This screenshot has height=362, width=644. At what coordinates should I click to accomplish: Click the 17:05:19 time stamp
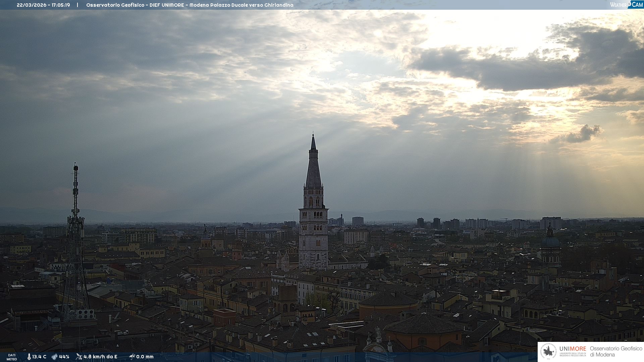click(x=61, y=5)
